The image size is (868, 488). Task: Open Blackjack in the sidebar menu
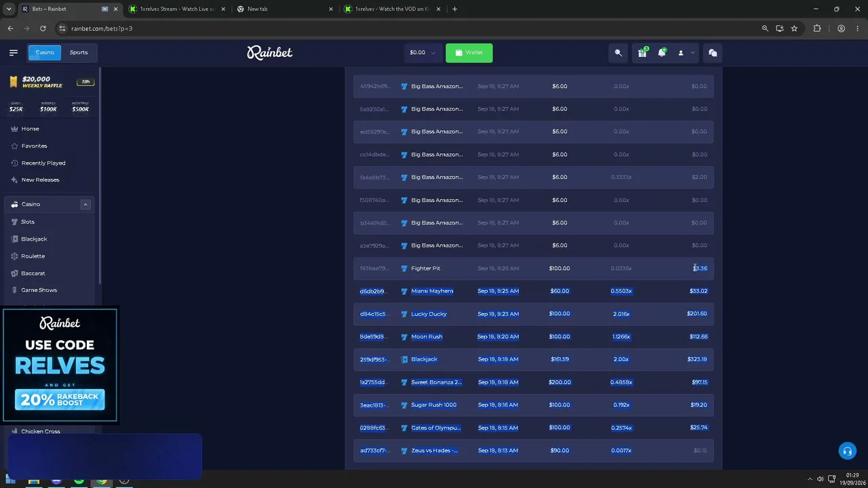click(x=34, y=239)
